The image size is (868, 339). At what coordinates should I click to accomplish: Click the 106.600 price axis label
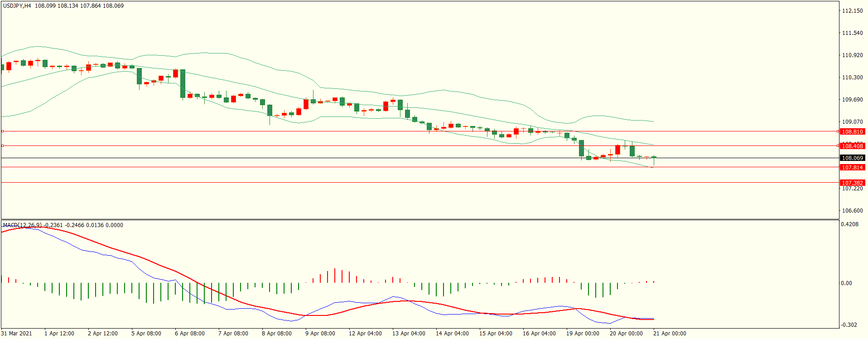(x=852, y=211)
